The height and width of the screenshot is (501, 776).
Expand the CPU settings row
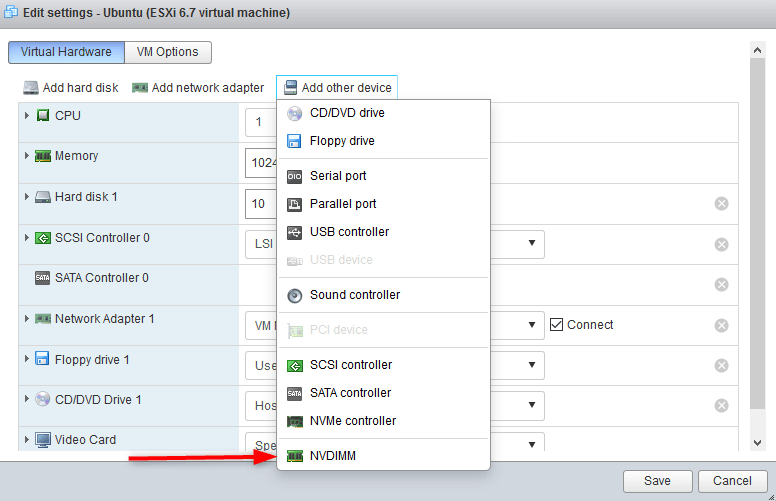(27, 115)
